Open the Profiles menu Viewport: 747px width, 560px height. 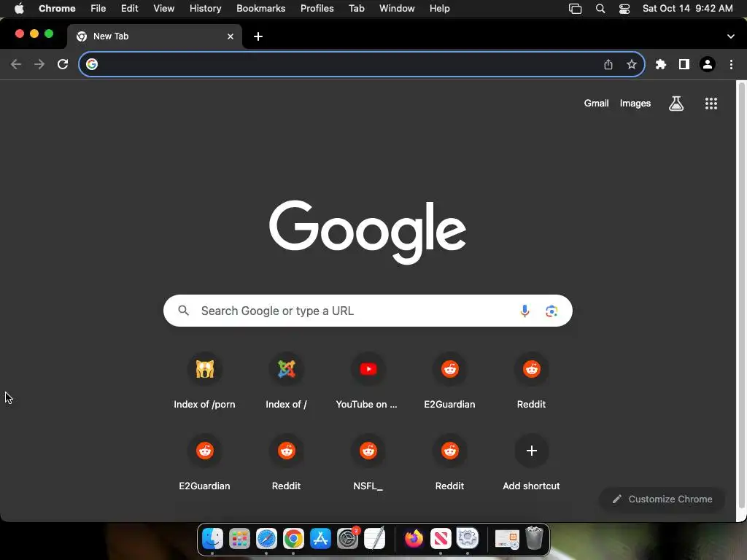[x=317, y=9]
